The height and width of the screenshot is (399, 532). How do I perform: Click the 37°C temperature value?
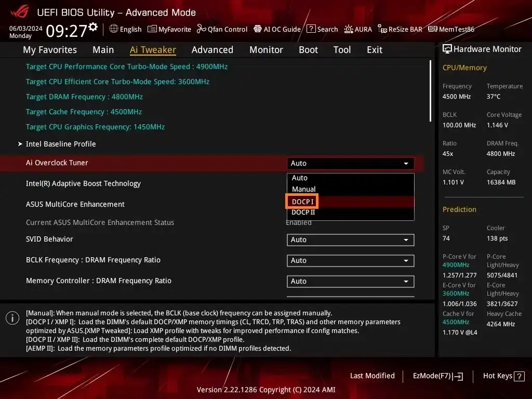(494, 97)
